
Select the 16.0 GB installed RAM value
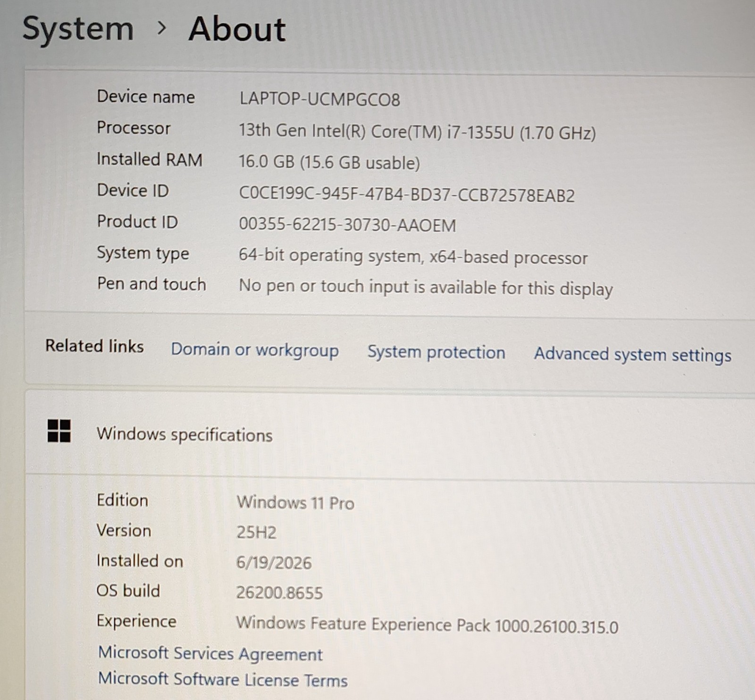pyautogui.click(x=329, y=162)
